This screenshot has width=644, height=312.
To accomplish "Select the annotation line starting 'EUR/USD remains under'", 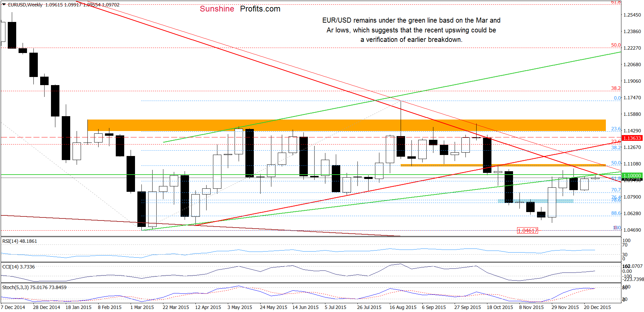I will tap(411, 20).
